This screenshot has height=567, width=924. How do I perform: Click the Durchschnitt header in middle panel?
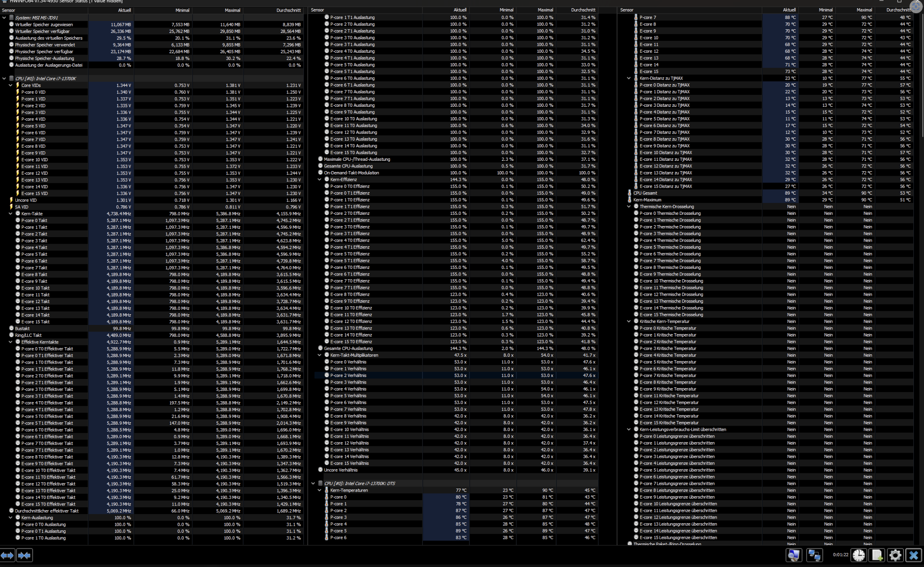click(583, 10)
